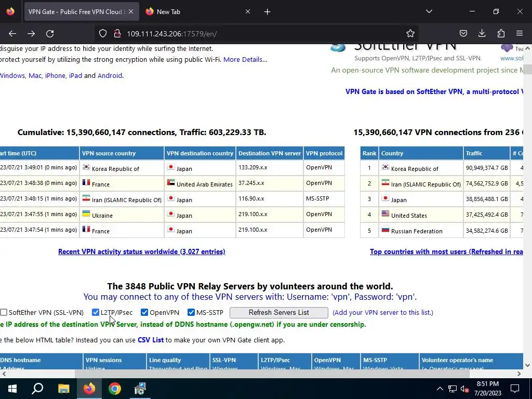Open the shield tracking protection icon
Viewport: 532px width, 399px height.
(103, 33)
